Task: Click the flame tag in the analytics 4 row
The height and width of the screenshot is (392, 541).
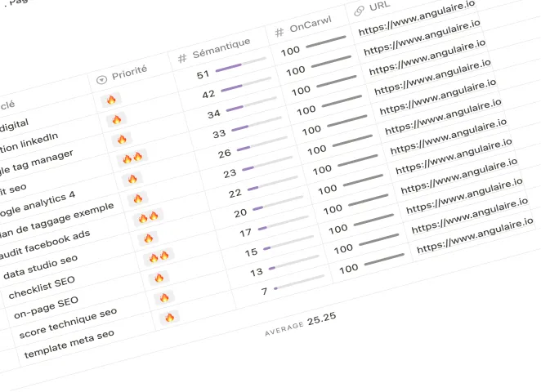Action: 132,179
